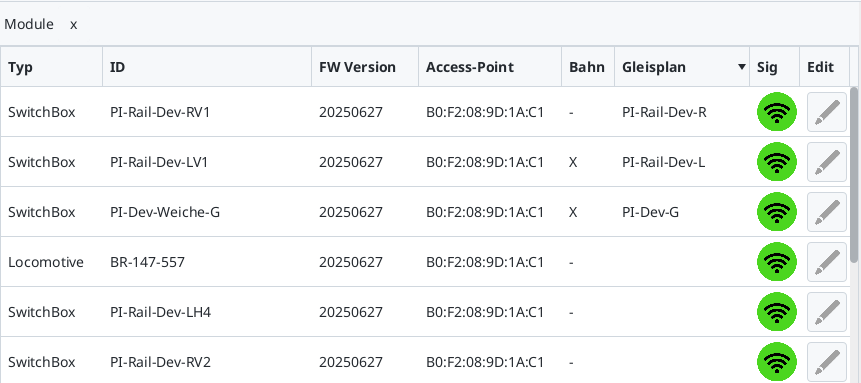
Task: Toggle the Bahn X mark for PI-Dev-Weiche-G
Action: coord(573,213)
